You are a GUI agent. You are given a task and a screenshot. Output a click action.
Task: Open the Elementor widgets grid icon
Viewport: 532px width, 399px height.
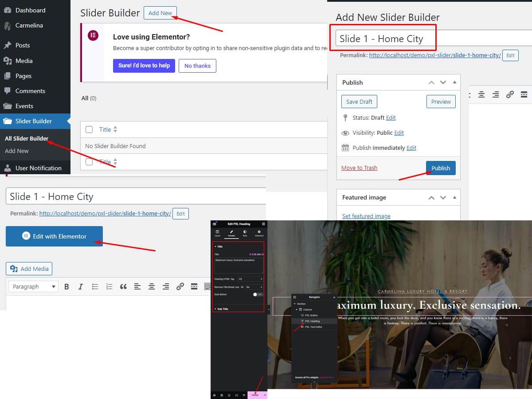263,224
